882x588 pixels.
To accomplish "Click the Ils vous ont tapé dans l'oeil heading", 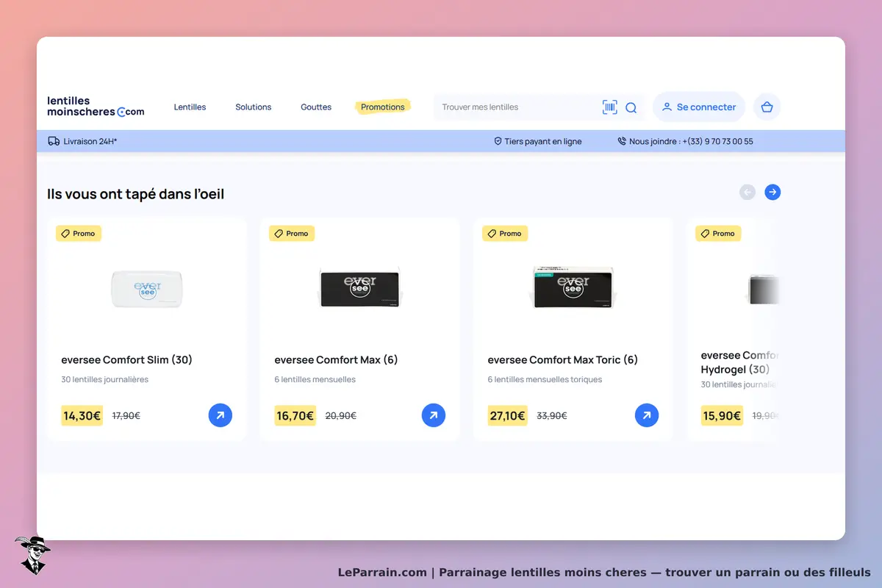I will [x=136, y=194].
